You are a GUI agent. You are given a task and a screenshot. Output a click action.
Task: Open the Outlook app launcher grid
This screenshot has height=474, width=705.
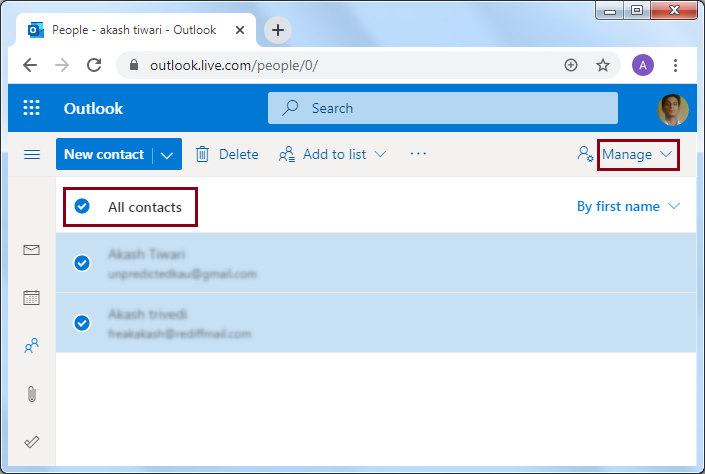click(31, 108)
